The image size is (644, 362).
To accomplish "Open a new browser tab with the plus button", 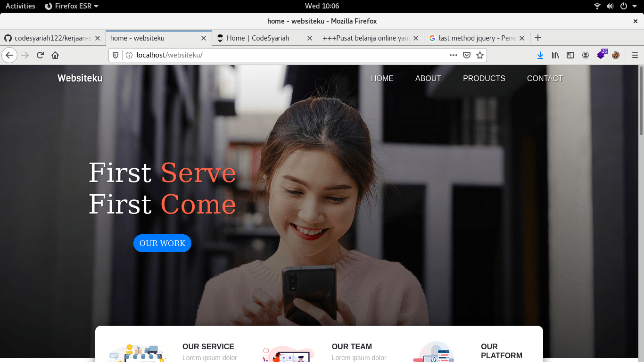I will coord(538,38).
